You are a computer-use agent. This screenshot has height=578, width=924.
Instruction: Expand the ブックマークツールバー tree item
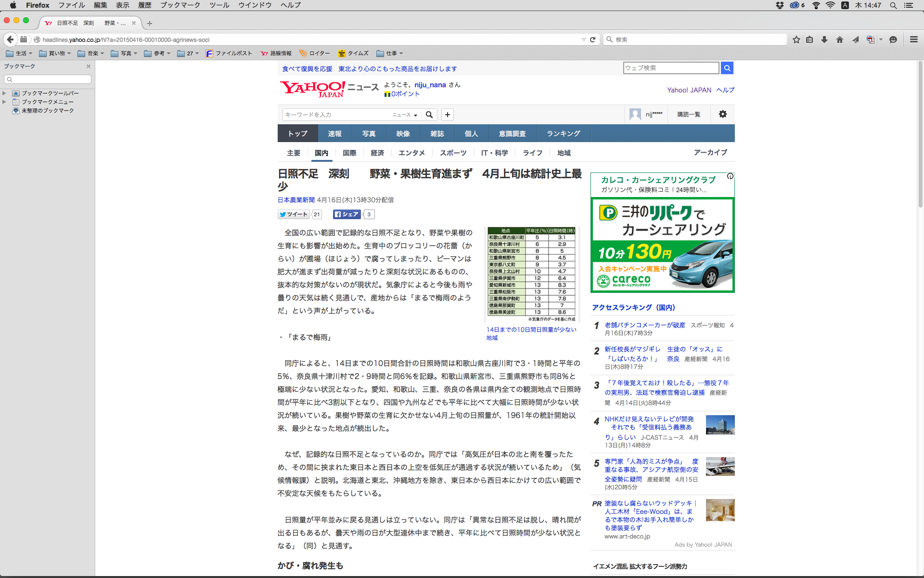[x=4, y=93]
